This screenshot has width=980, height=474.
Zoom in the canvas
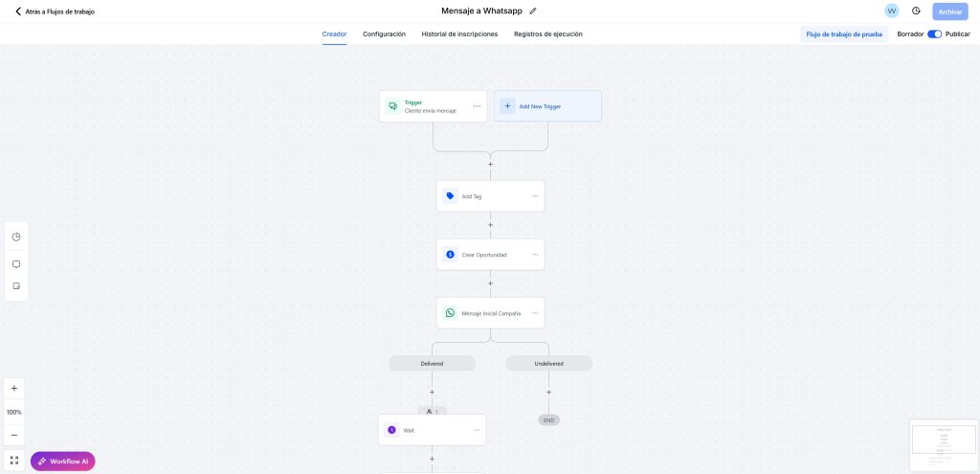[x=14, y=389]
